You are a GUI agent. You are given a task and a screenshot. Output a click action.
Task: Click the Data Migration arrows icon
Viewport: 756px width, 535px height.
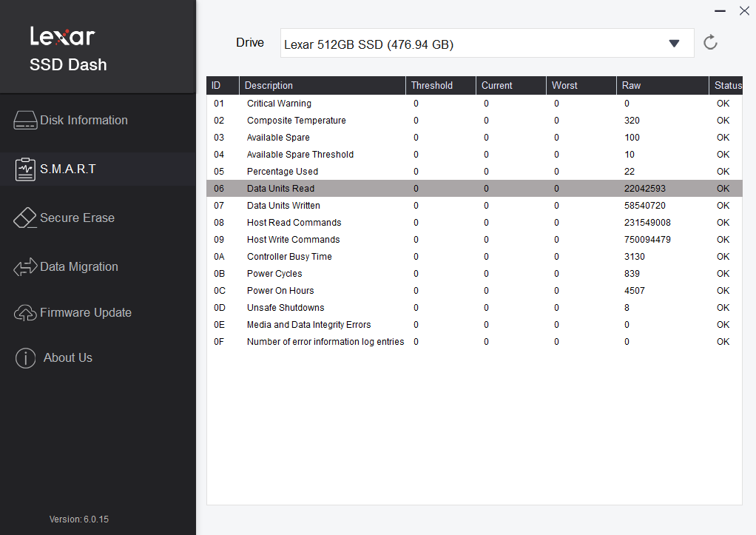[25, 267]
